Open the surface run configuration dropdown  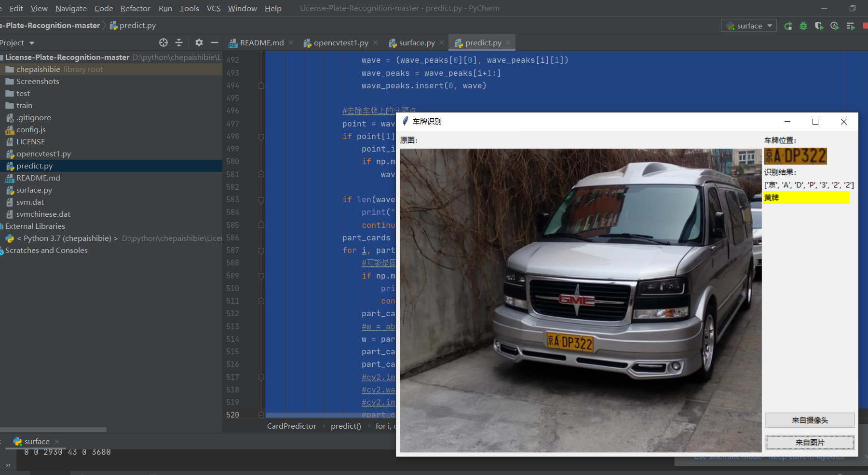[x=749, y=26]
